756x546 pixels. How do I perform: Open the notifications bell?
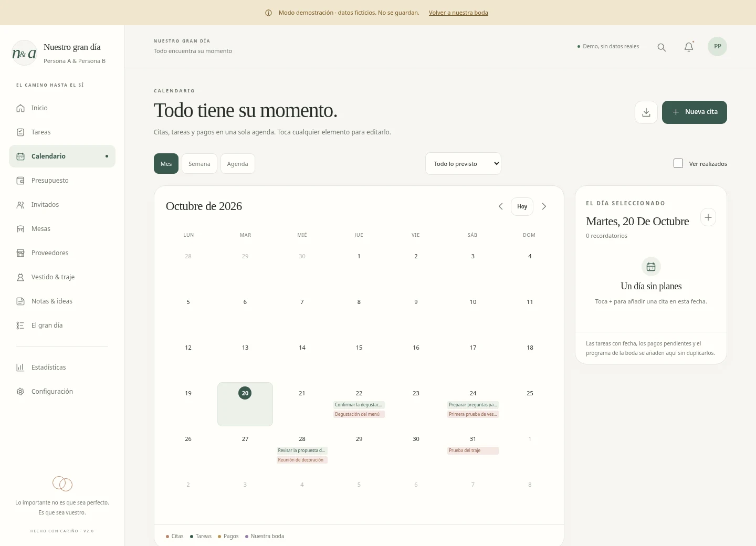(x=689, y=47)
